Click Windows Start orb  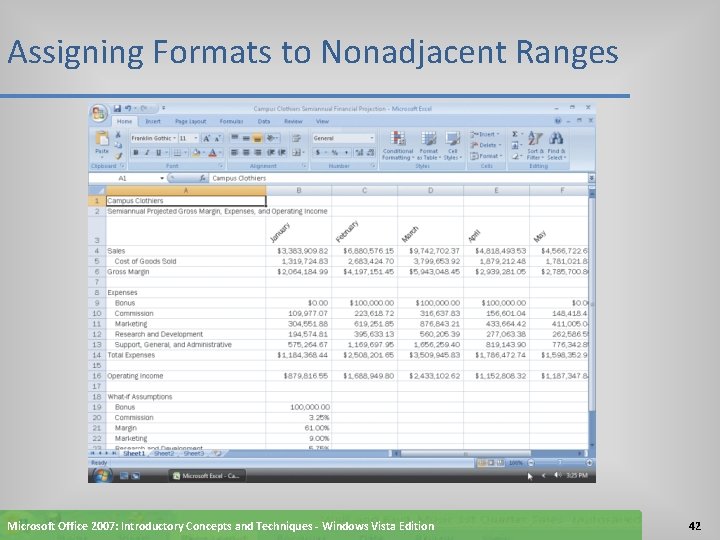pos(101,475)
